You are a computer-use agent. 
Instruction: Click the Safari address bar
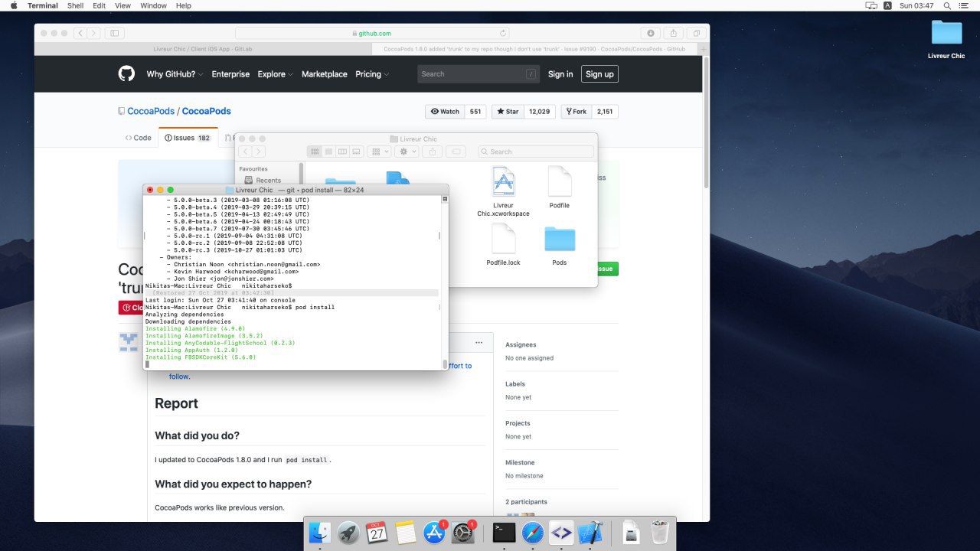373,33
